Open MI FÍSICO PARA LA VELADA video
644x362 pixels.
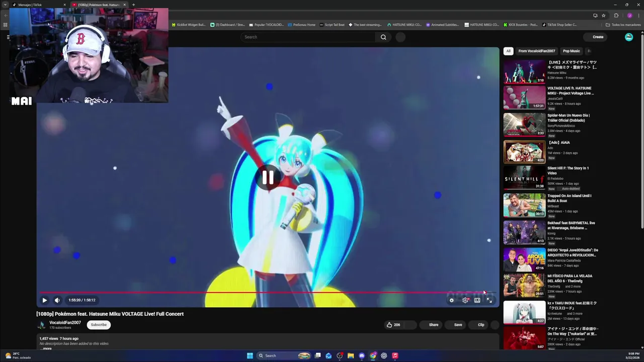pyautogui.click(x=524, y=285)
